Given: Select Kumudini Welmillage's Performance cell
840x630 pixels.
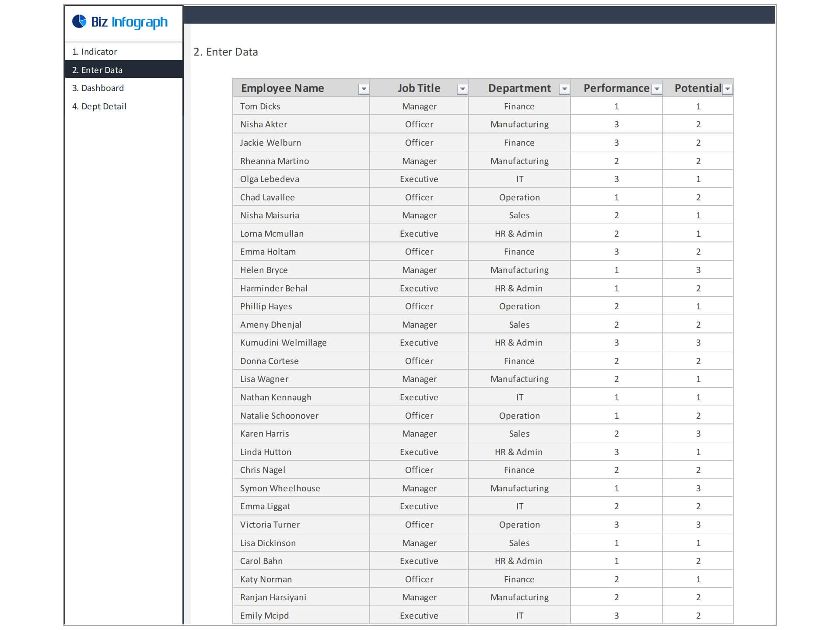Looking at the screenshot, I should point(616,343).
